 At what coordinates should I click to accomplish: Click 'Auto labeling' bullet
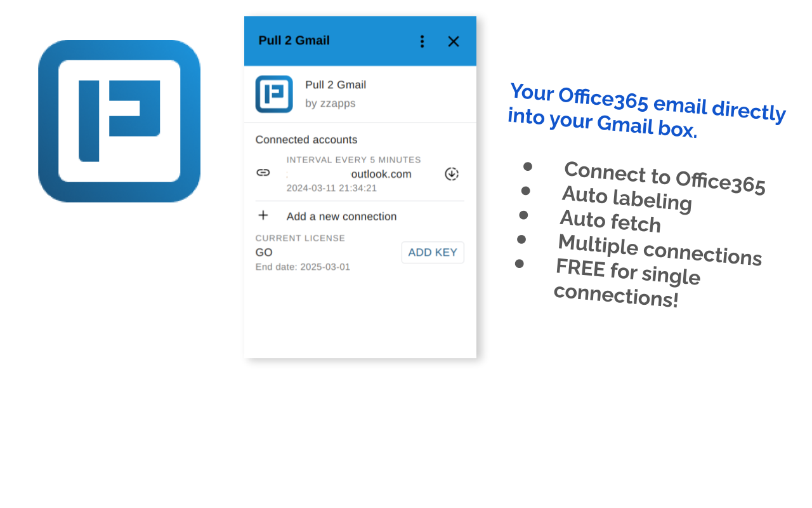click(x=626, y=199)
